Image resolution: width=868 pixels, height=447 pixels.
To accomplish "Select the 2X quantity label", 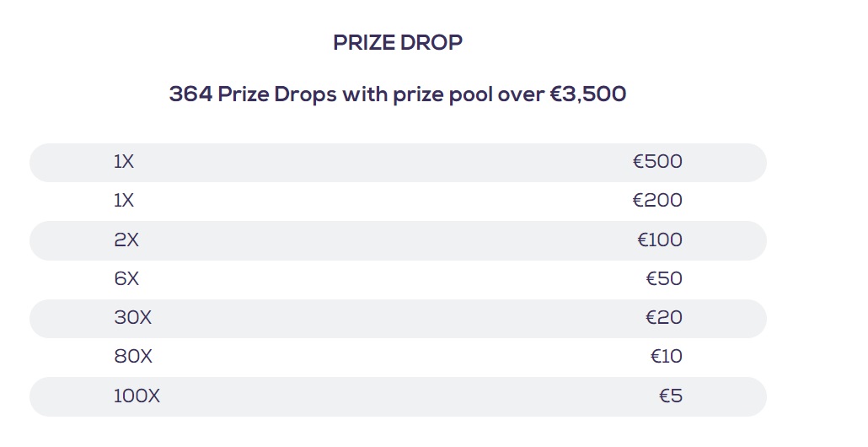I will [x=126, y=240].
